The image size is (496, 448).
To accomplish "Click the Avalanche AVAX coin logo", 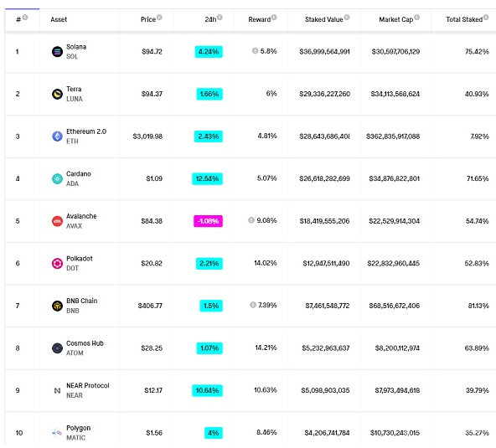I will (x=57, y=221).
